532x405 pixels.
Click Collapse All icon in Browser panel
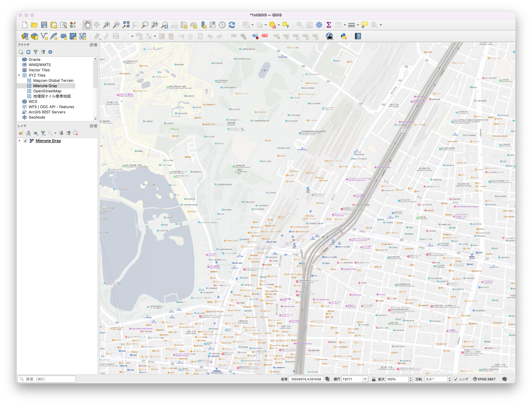[x=43, y=52]
